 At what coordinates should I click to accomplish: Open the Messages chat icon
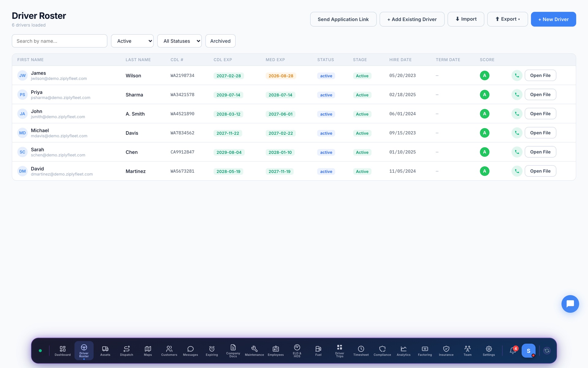coord(190,351)
